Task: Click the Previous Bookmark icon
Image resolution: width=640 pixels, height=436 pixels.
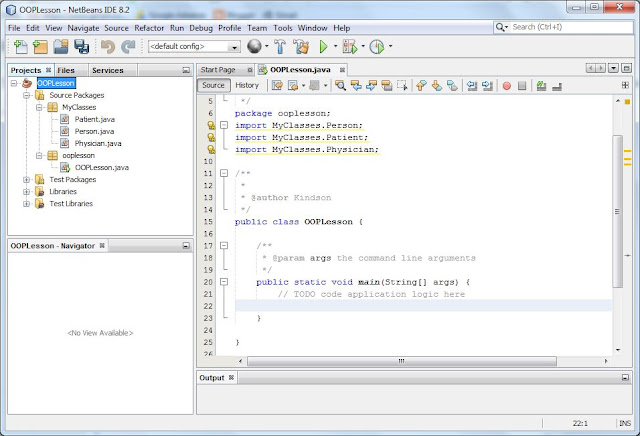Action: pyautogui.click(x=421, y=85)
